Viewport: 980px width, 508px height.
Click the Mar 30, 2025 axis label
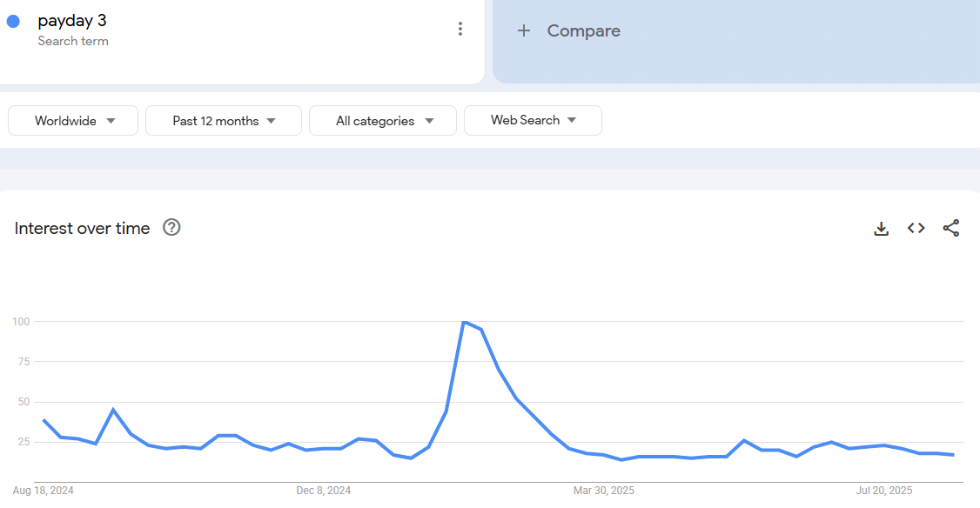[604, 491]
